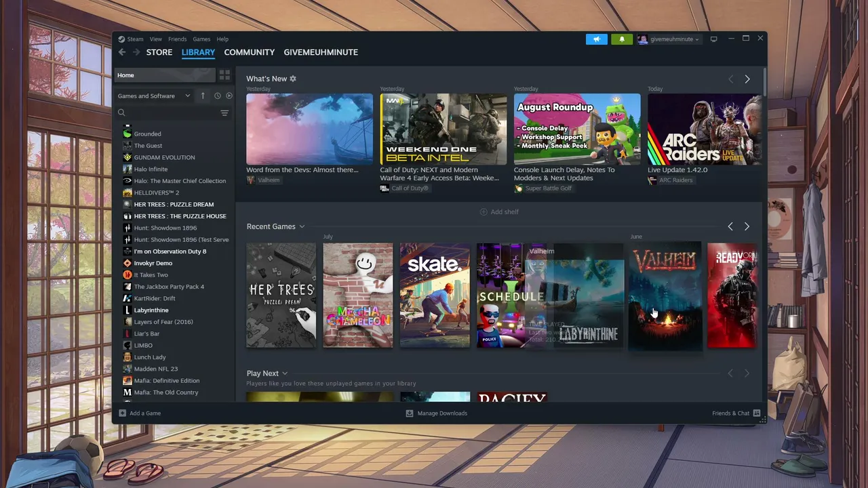The width and height of the screenshot is (868, 488).
Task: Open advanced filter options in sidebar
Action: [224, 113]
